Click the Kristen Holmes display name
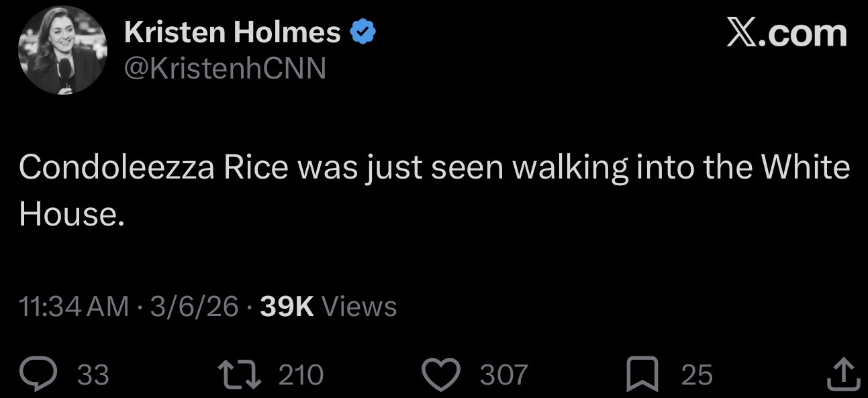Screen dimensions: 868x398 tap(232, 32)
